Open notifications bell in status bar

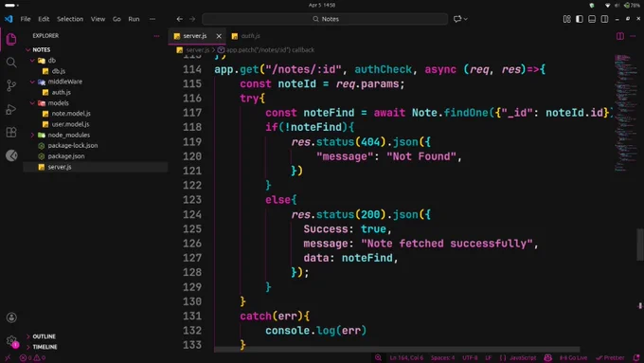tap(636, 358)
